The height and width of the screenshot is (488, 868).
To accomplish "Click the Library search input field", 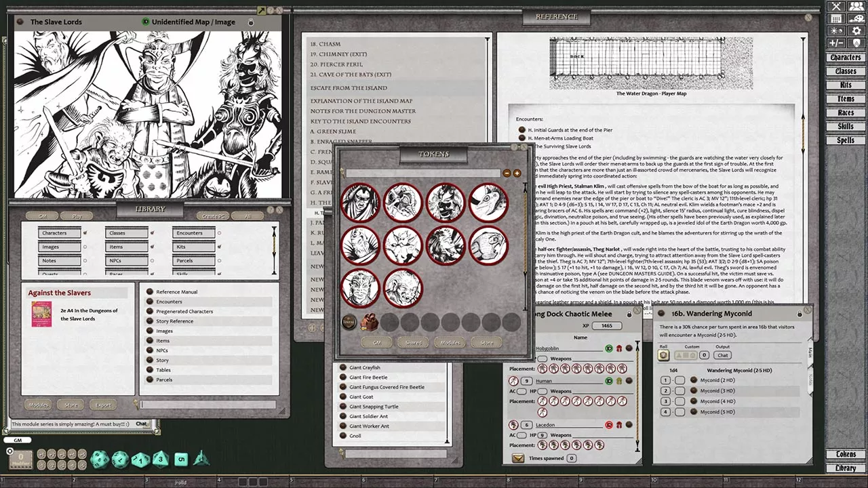I will [x=208, y=405].
